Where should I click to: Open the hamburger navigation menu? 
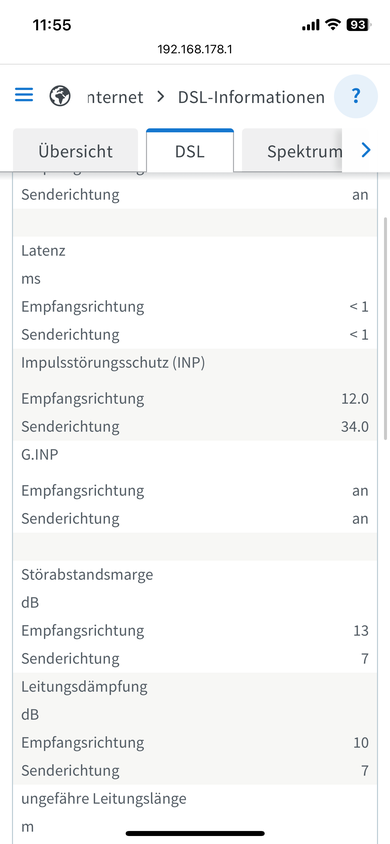24,95
